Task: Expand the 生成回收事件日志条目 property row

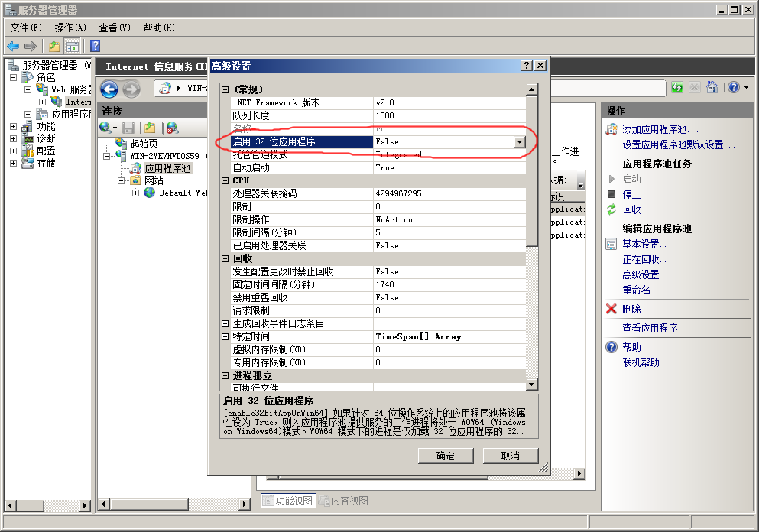Action: click(225, 323)
